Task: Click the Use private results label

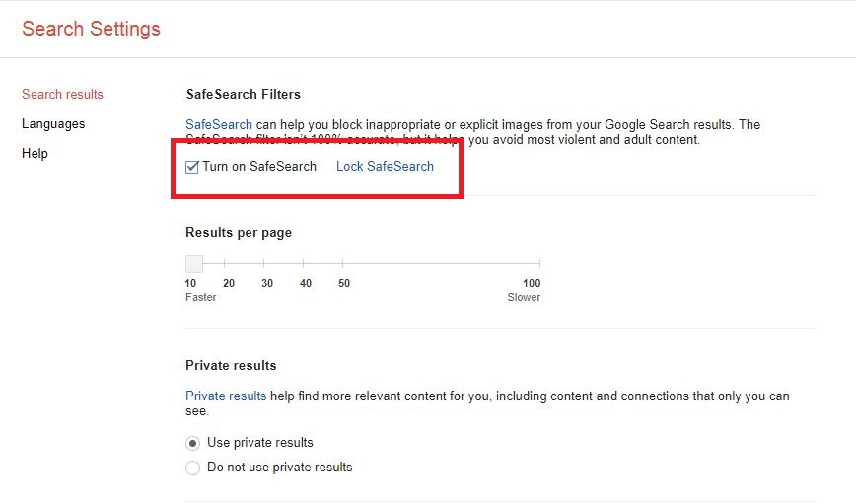Action: coord(260,443)
